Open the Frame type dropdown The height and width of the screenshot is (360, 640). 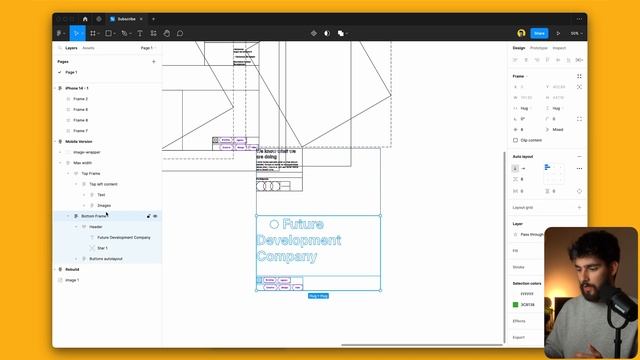pos(520,76)
